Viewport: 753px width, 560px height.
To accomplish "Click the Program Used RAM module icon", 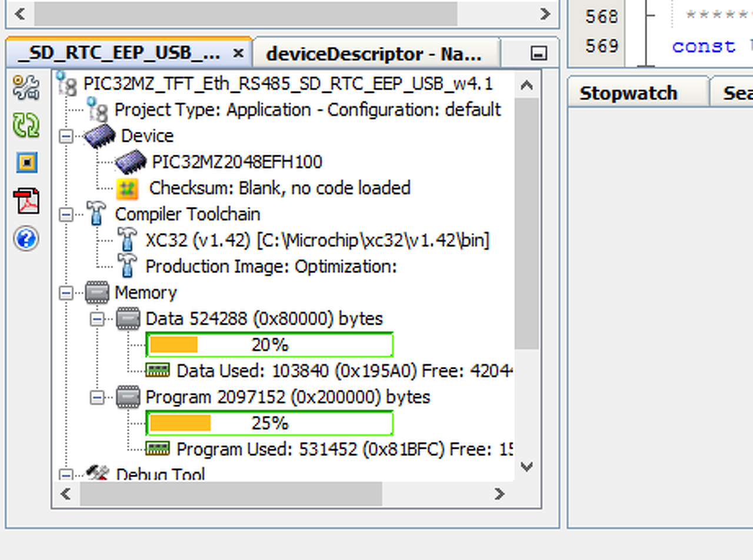I will 157,449.
